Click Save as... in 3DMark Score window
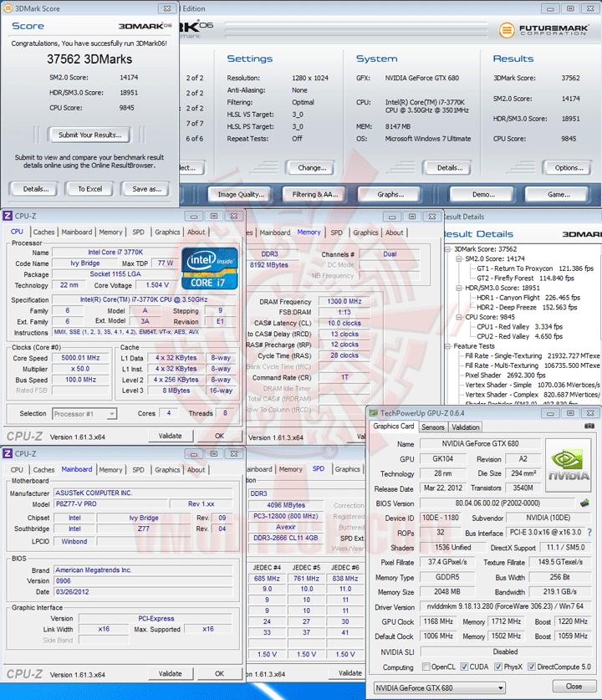Viewport: 602px width, 700px height. tap(146, 189)
